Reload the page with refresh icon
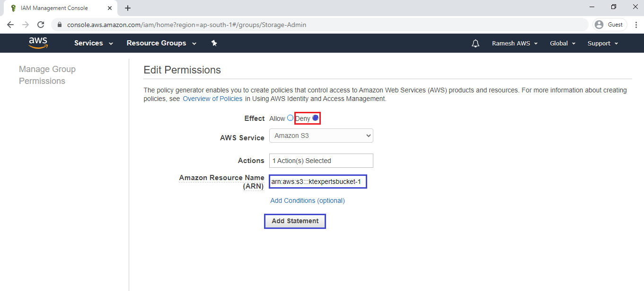Viewport: 644px width, 291px height. click(x=41, y=25)
